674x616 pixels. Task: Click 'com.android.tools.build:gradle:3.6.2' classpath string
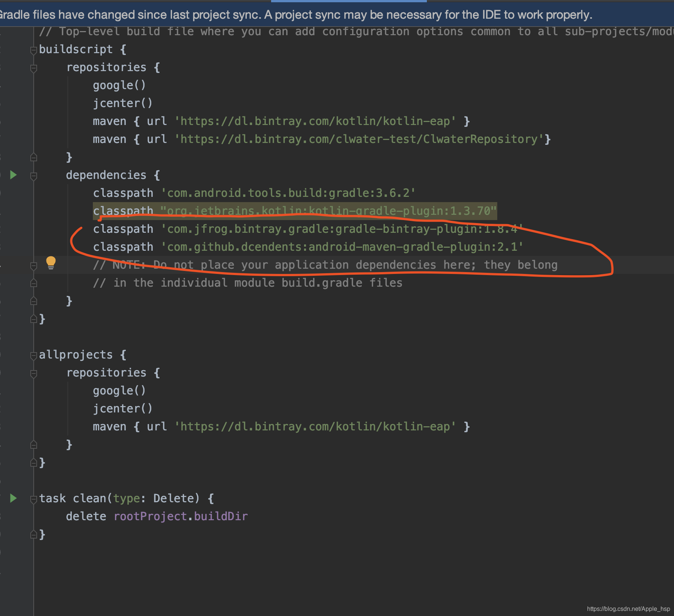tap(288, 193)
